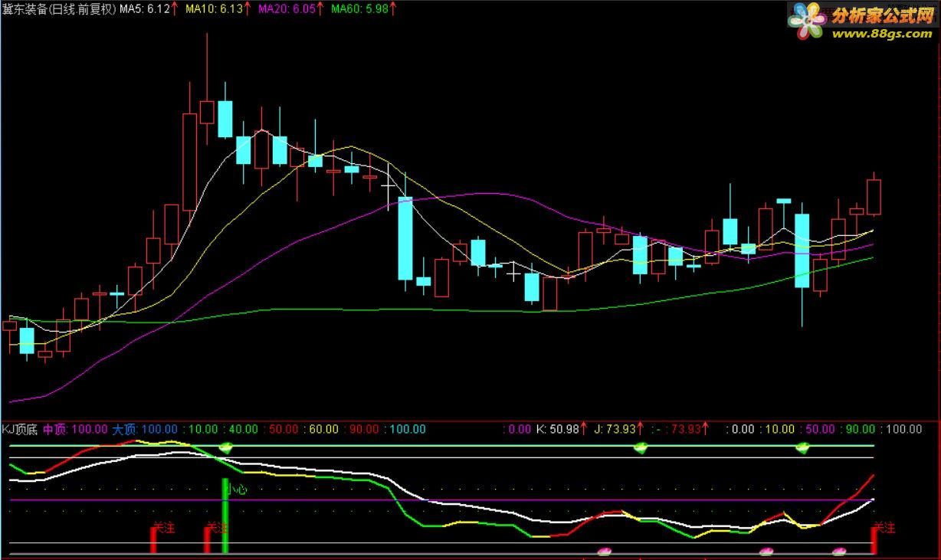Click the 中顶: 100.00 value

tap(75, 429)
